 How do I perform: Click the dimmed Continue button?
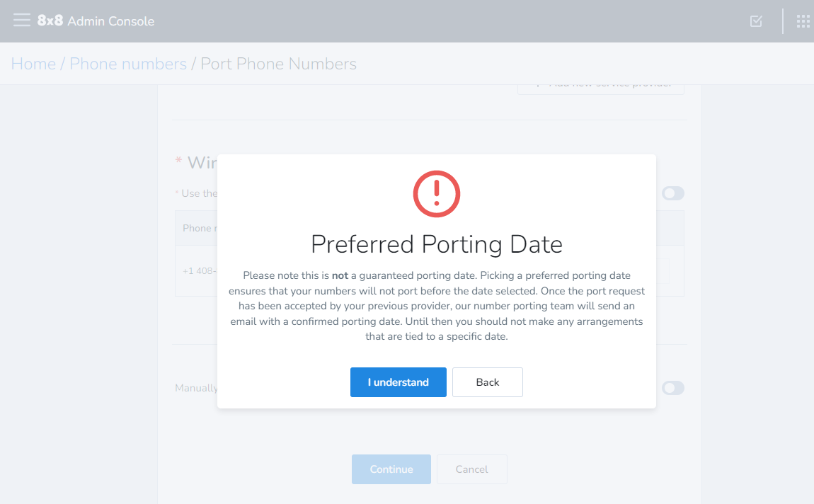tap(391, 469)
